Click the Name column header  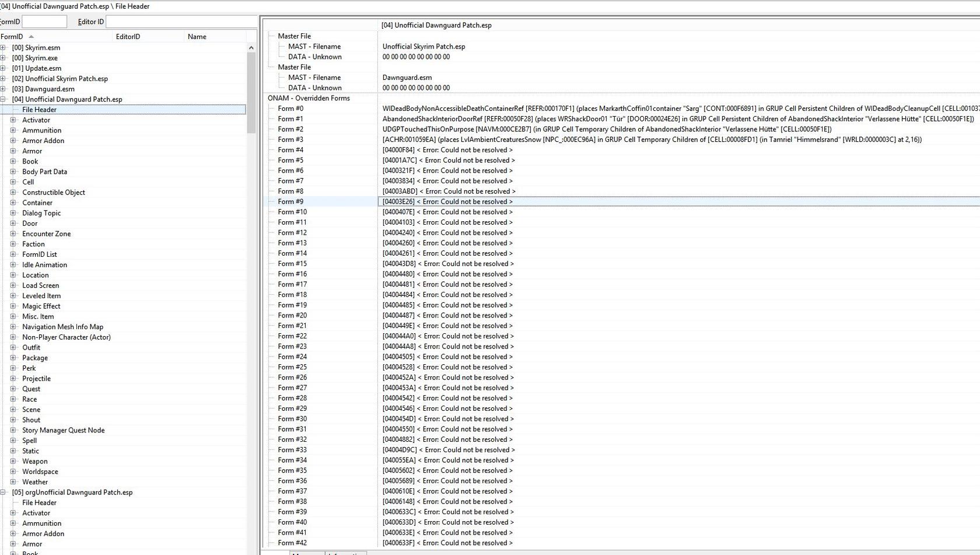pyautogui.click(x=197, y=37)
